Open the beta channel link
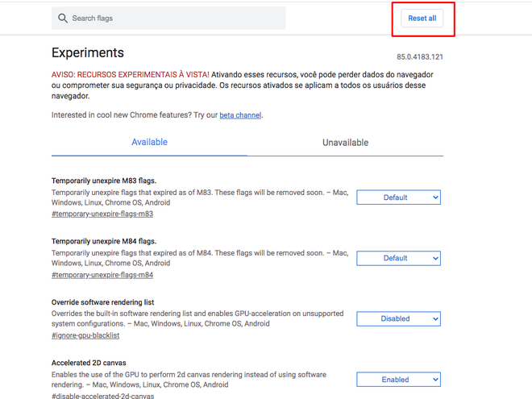 240,115
